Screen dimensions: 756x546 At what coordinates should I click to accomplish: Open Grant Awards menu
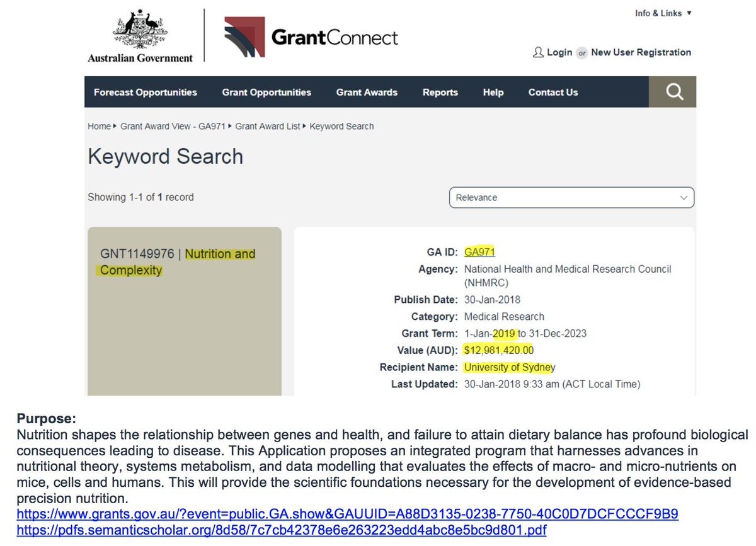point(367,92)
